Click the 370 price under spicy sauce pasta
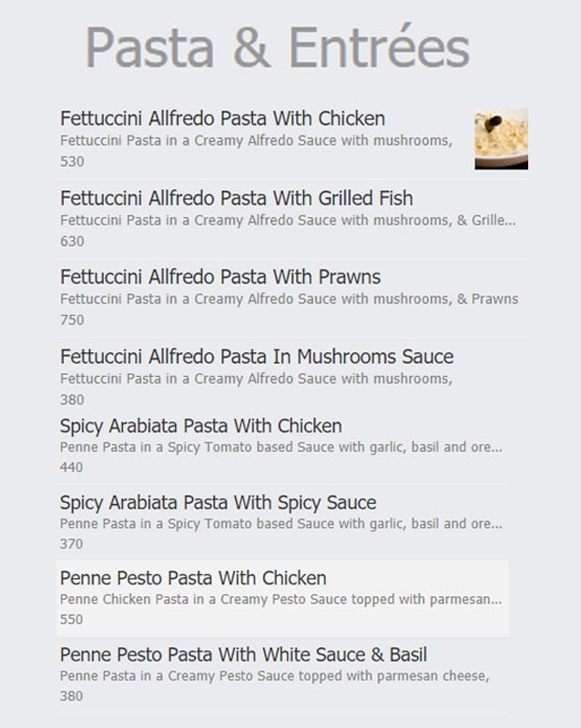581x728 pixels. 72,543
